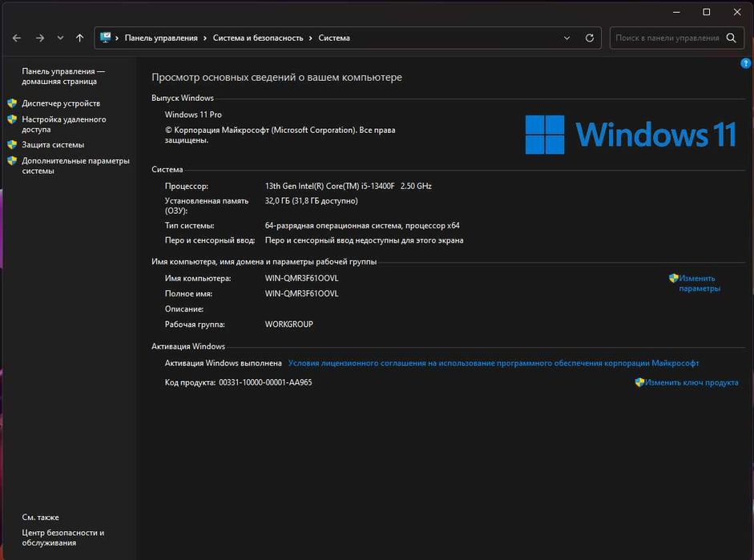
Task: Go up one folder level
Action: pyautogui.click(x=79, y=38)
